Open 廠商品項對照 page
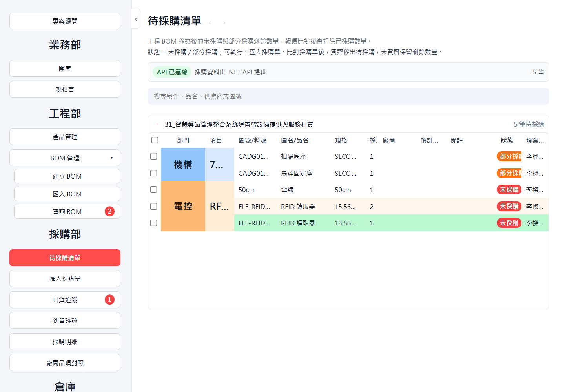The height and width of the screenshot is (392, 565). pos(65,363)
